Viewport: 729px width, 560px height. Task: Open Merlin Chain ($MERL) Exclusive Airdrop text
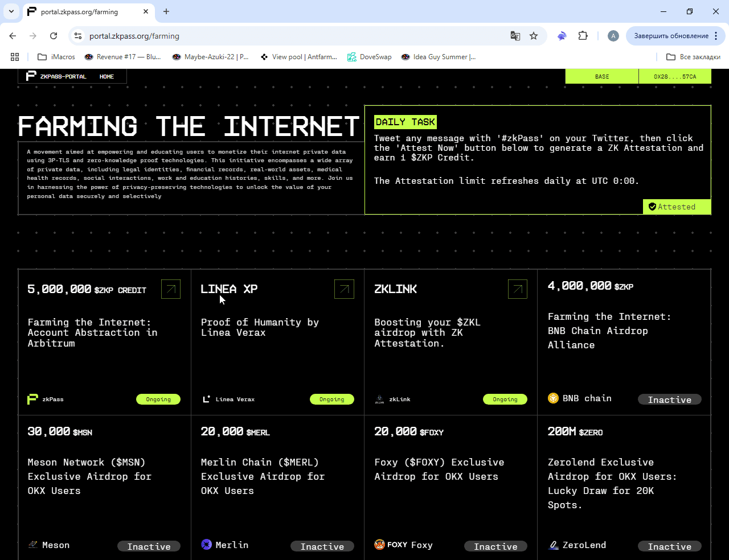pyautogui.click(x=263, y=476)
